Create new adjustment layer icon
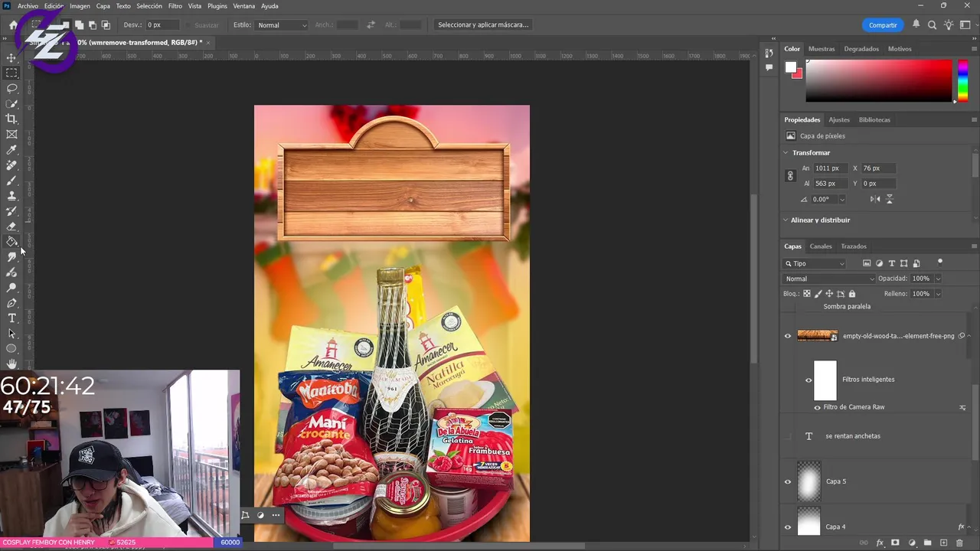The height and width of the screenshot is (551, 980). (911, 543)
